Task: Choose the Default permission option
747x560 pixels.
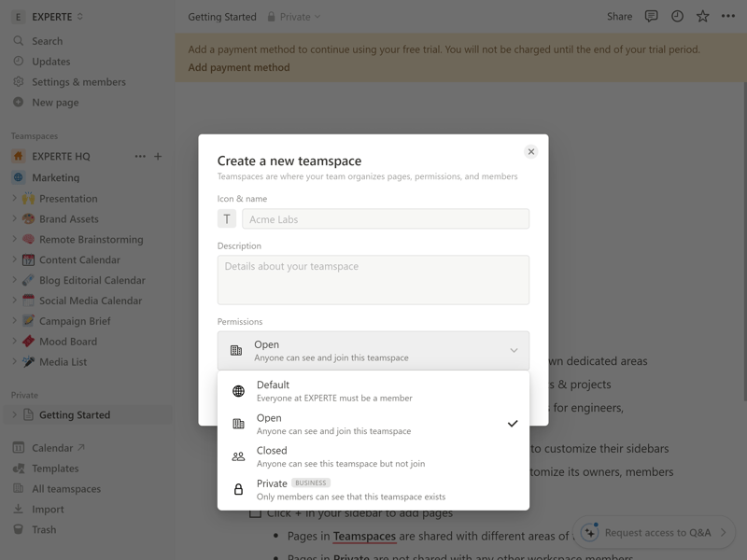Action: (373, 391)
